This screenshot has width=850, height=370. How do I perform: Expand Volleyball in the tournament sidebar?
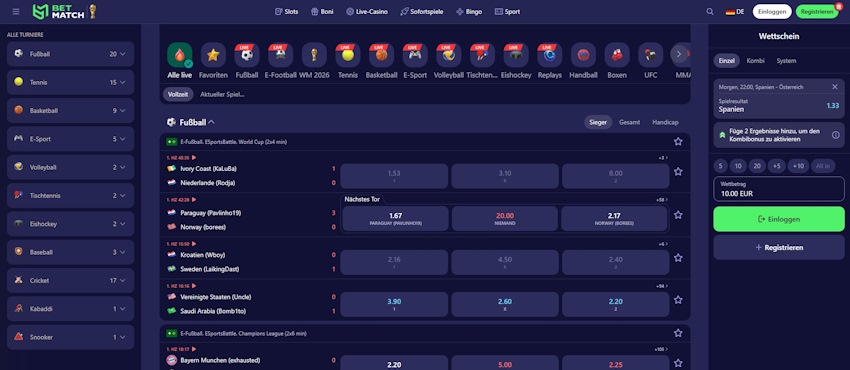coord(70,167)
